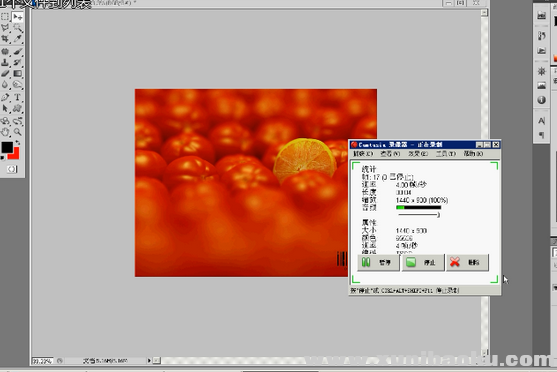This screenshot has height=372, width=557.
Task: Click the 暂停 pause recording button
Action: click(x=378, y=263)
